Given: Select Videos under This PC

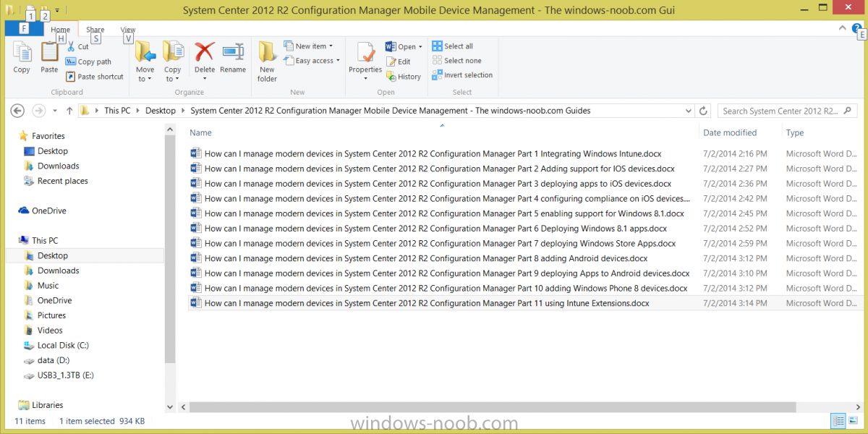Looking at the screenshot, I should (x=43, y=331).
